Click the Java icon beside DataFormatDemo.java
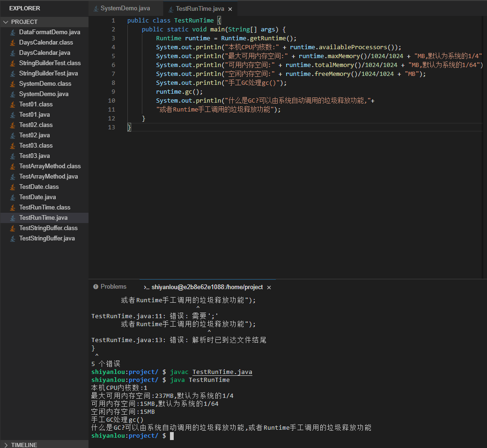 pos(13,32)
